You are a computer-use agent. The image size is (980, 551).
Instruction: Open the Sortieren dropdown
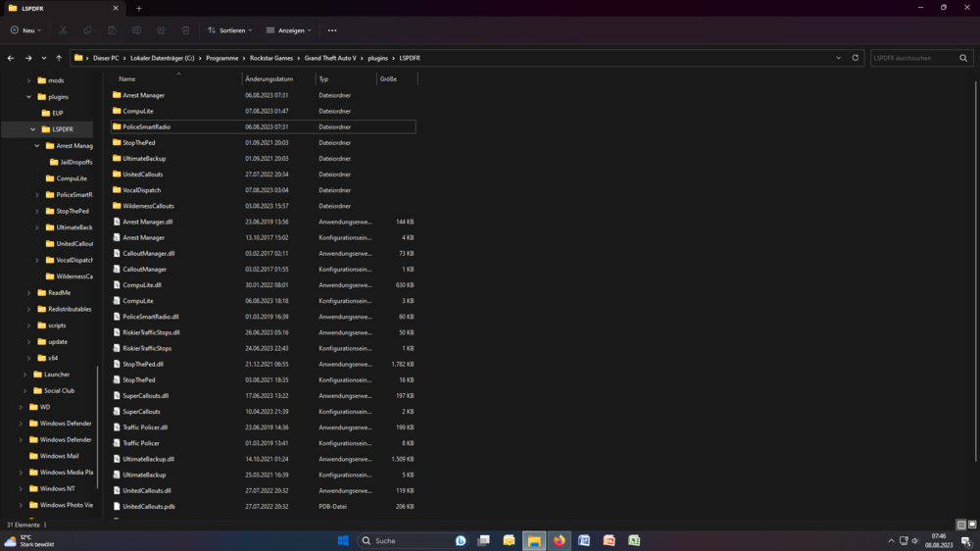(x=229, y=30)
